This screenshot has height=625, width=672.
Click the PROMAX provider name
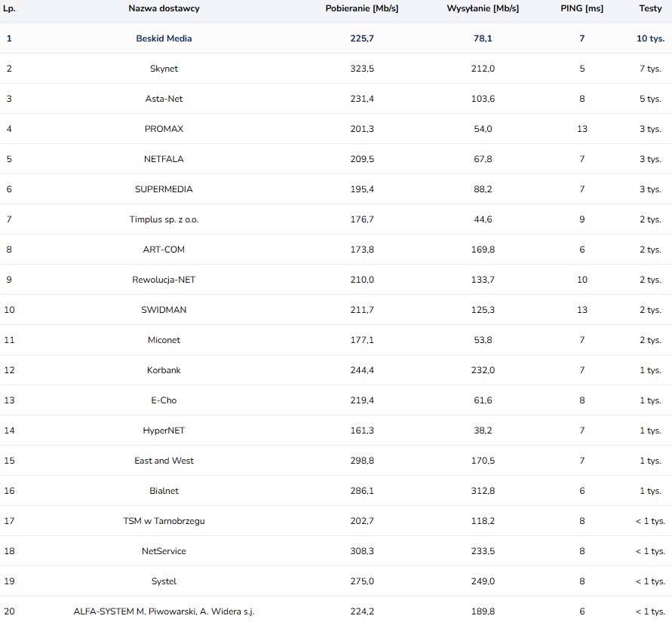(x=164, y=129)
